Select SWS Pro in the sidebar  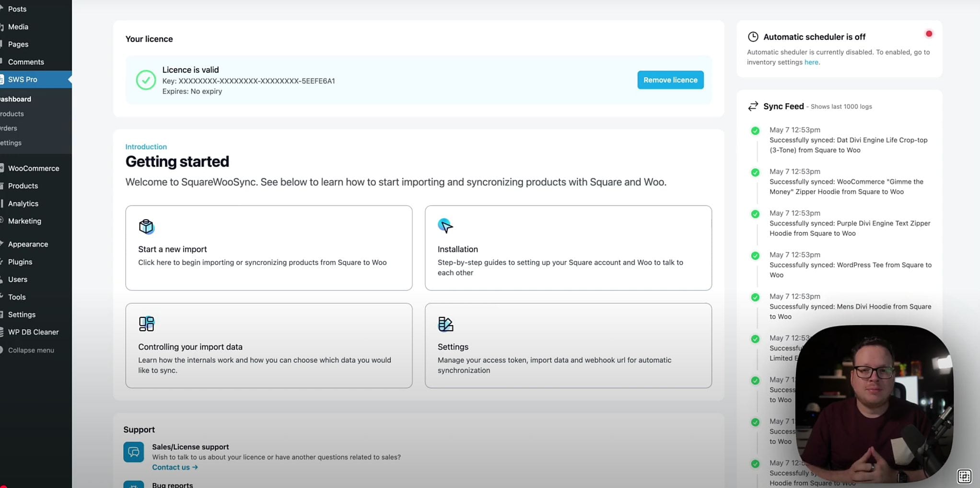(x=23, y=79)
